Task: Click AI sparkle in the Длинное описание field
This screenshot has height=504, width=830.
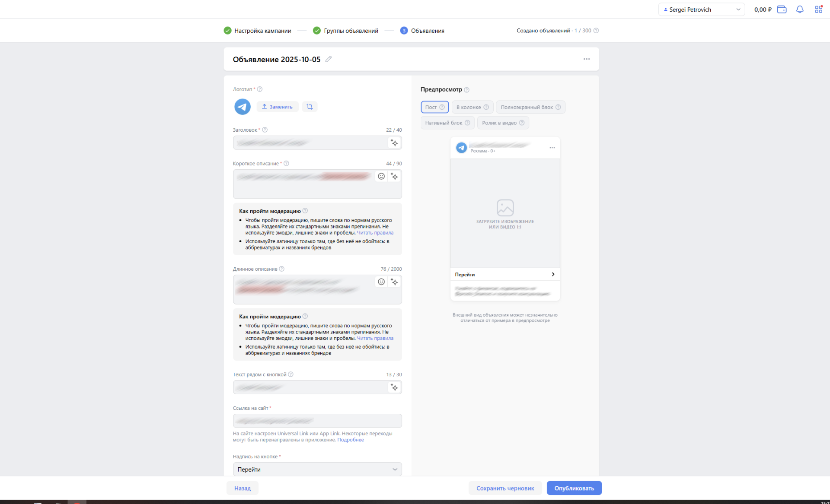Action: tap(394, 282)
